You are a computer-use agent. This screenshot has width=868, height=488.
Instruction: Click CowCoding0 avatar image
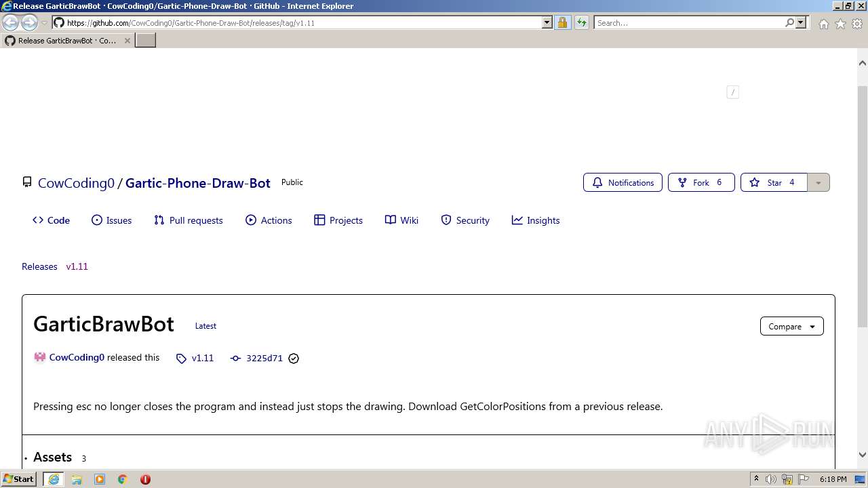pyautogui.click(x=39, y=357)
